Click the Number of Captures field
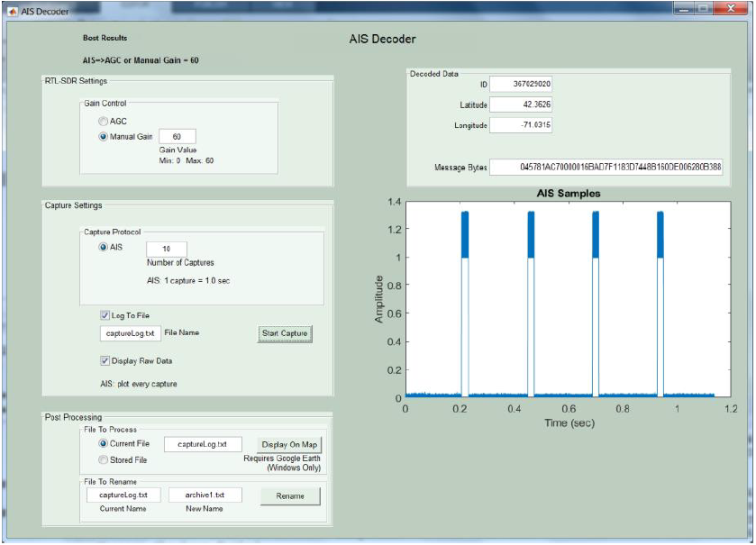The height and width of the screenshot is (545, 756). (166, 249)
